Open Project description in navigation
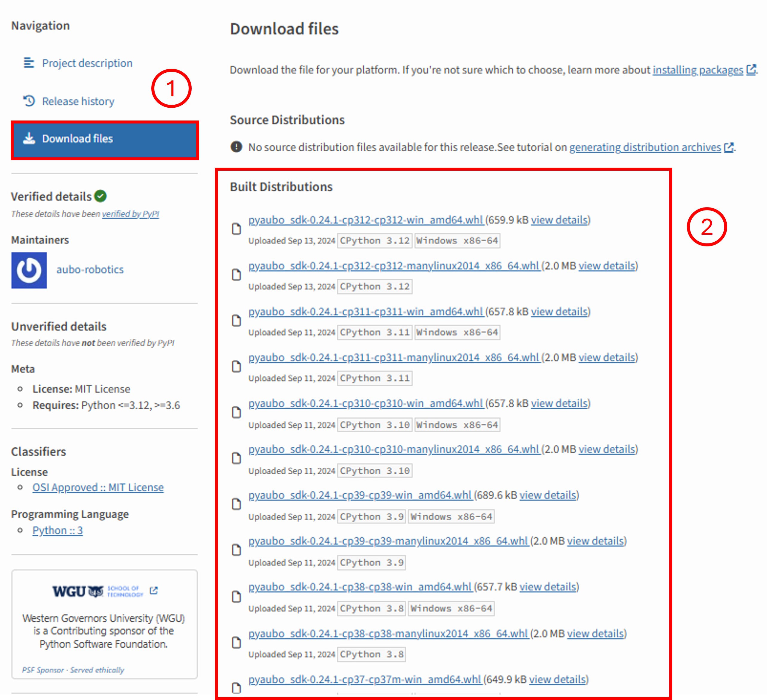This screenshot has height=700, width=767. tap(87, 63)
